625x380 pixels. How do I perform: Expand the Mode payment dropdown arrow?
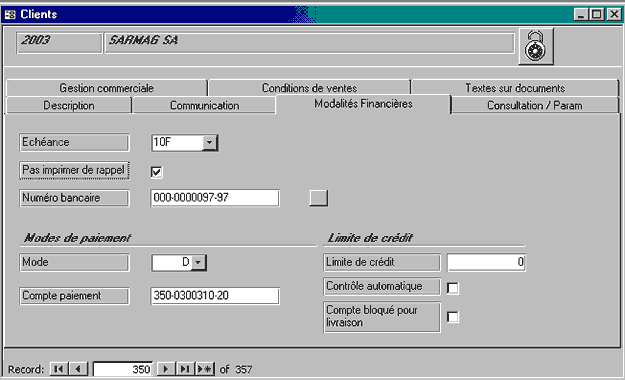point(199,262)
